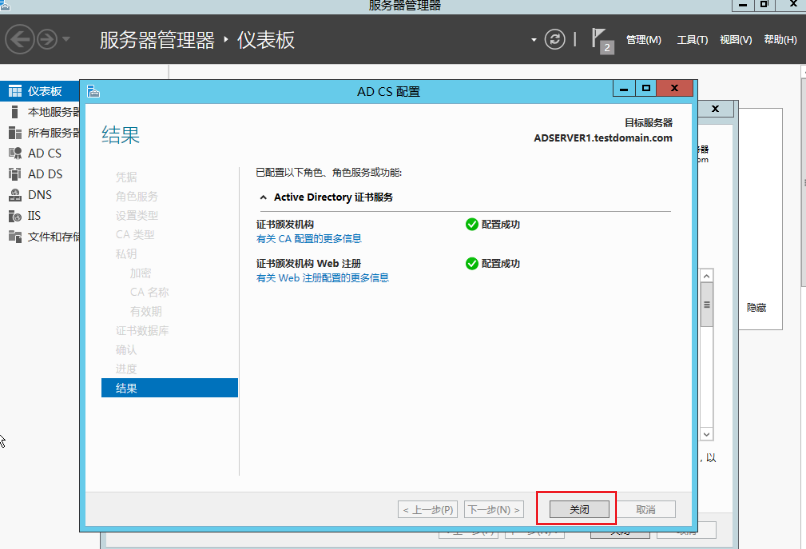Click the 仪表板 dashboard icon in sidebar
The width and height of the screenshot is (806, 549).
click(x=15, y=91)
